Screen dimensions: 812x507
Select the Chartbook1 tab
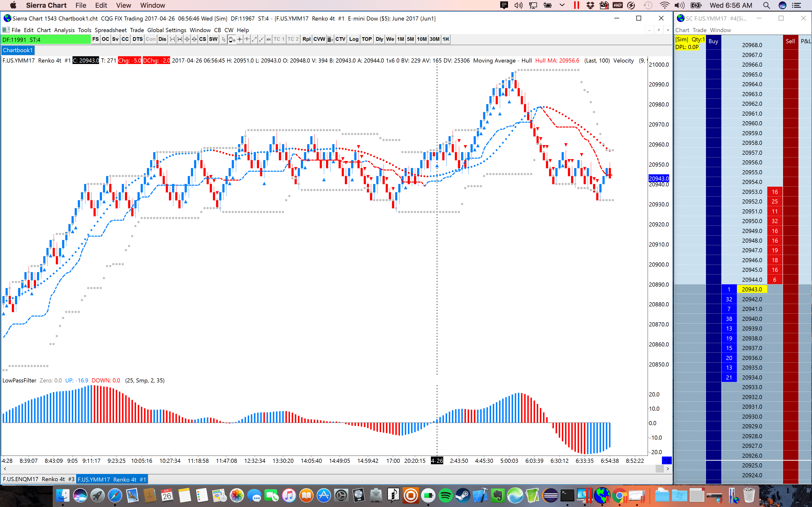click(18, 50)
